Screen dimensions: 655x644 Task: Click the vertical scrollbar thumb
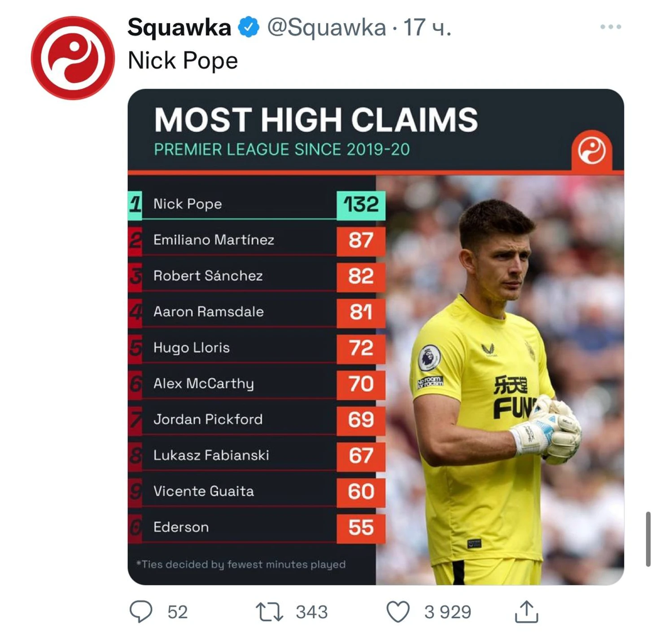point(648,539)
